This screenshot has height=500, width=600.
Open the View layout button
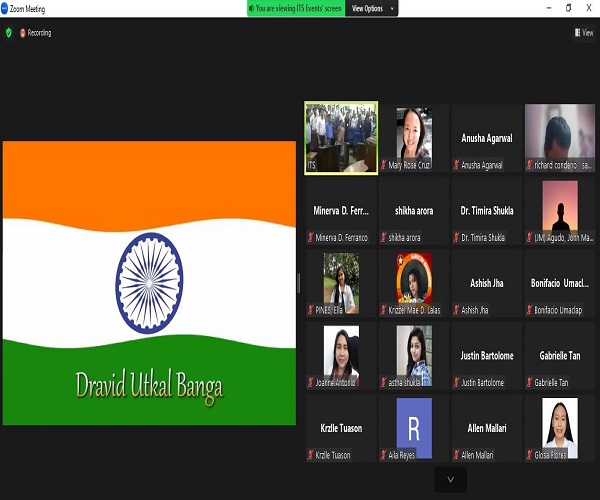[x=584, y=33]
